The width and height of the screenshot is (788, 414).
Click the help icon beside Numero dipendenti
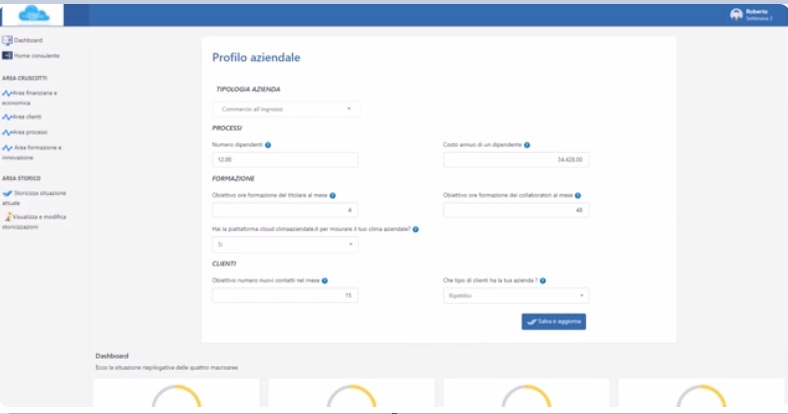268,145
